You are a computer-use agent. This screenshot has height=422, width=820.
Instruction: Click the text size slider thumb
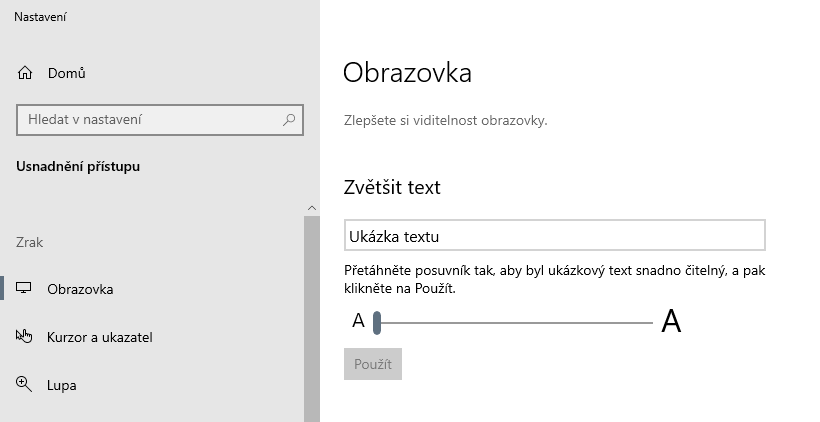point(377,322)
